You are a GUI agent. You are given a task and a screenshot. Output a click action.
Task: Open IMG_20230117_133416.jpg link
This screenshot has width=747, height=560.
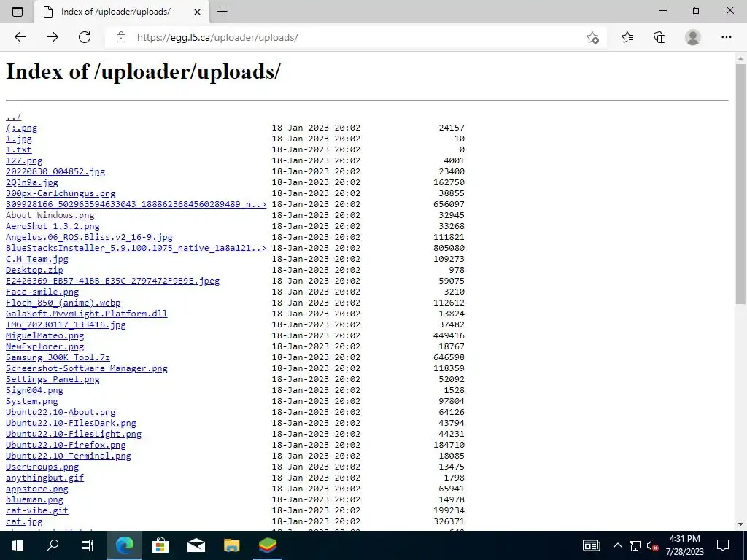pyautogui.click(x=66, y=324)
